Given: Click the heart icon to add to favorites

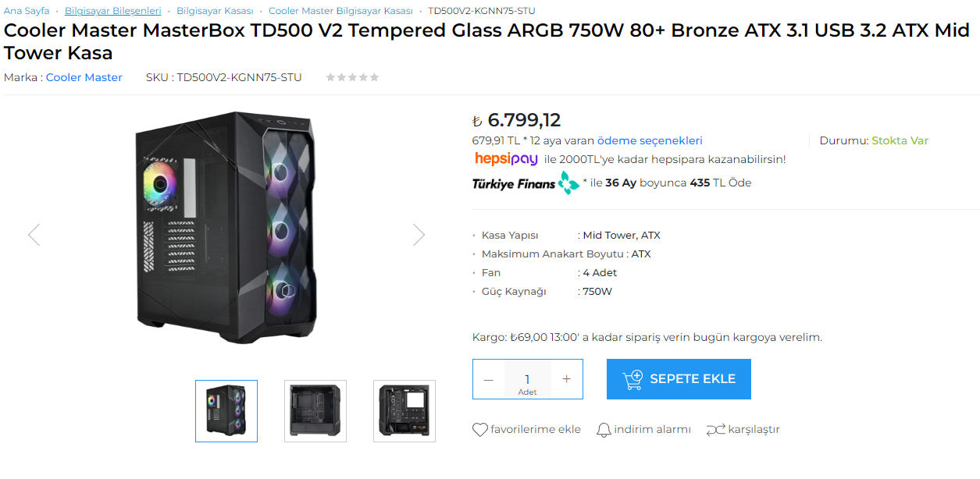Looking at the screenshot, I should [480, 430].
